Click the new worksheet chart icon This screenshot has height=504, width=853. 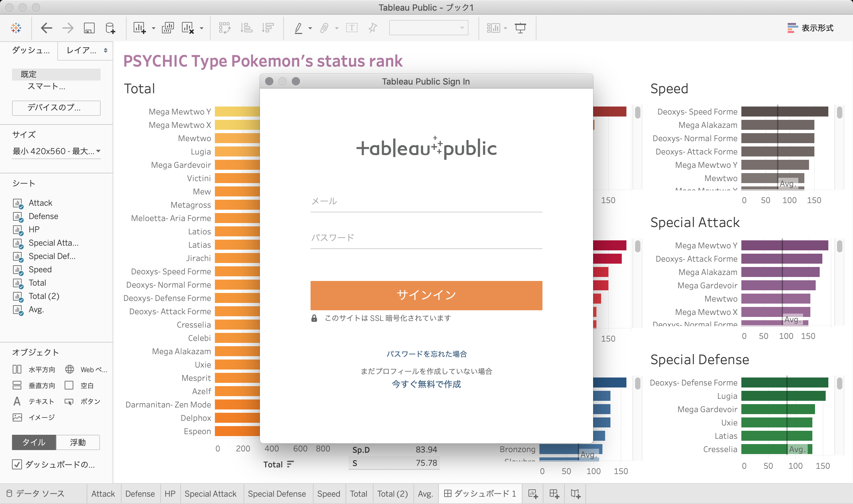(139, 28)
